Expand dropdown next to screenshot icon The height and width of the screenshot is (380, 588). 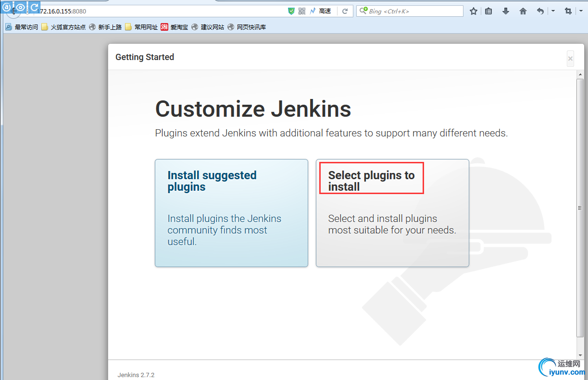[581, 11]
